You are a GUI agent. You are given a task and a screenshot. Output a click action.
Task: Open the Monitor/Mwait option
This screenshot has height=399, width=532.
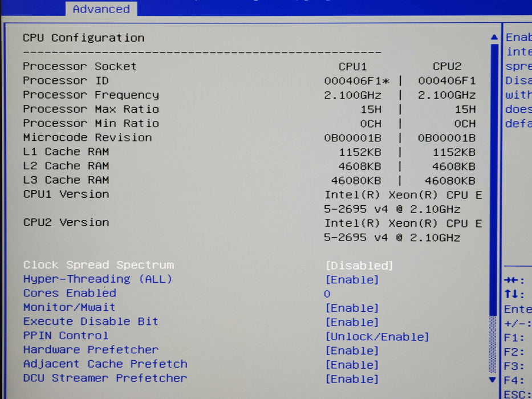pyautogui.click(x=352, y=308)
